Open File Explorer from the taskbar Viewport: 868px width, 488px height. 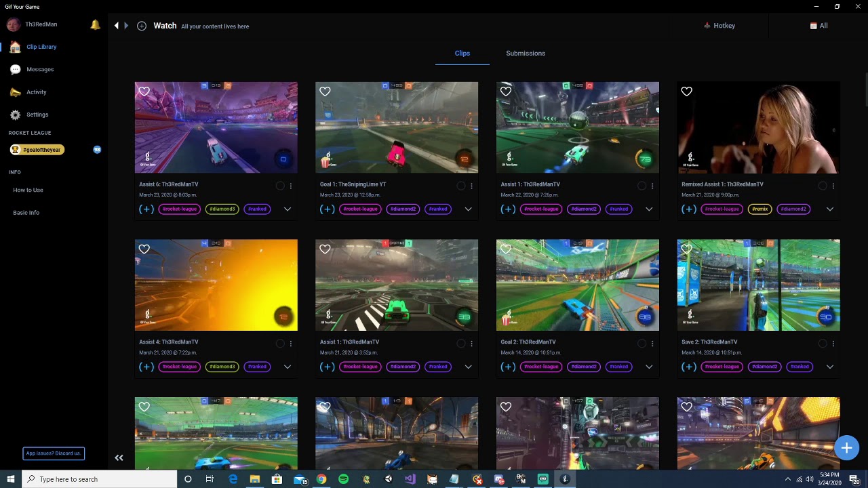254,479
